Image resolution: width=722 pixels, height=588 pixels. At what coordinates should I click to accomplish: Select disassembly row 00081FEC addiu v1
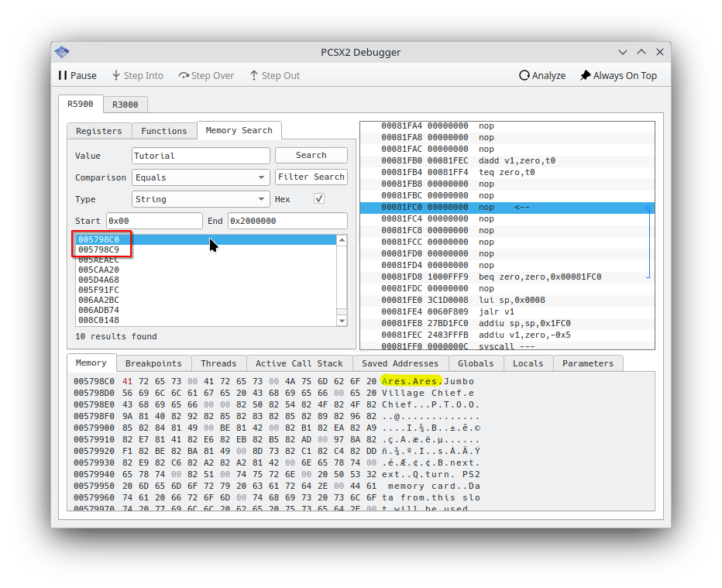point(507,335)
